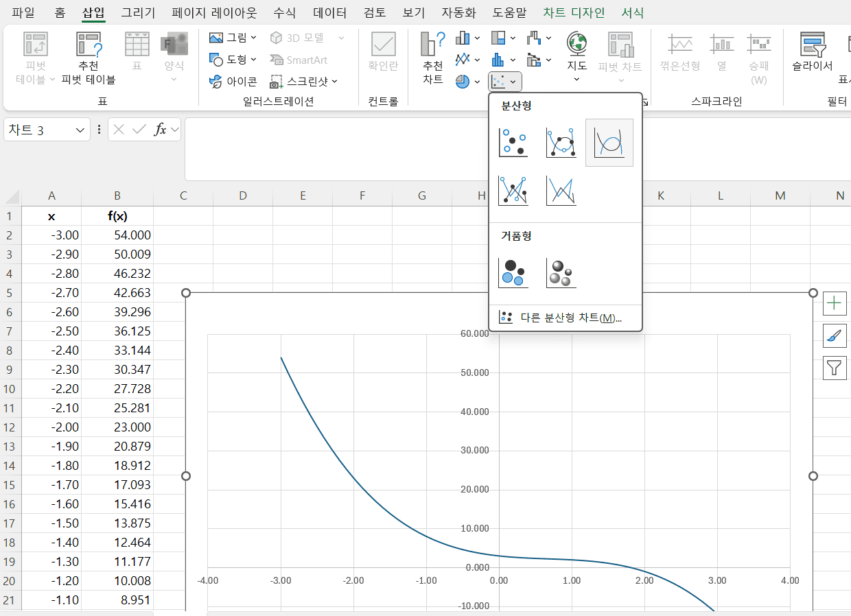Switch to the 차트 디자인 tab
Viewport: 851px width, 616px height.
[x=574, y=12]
